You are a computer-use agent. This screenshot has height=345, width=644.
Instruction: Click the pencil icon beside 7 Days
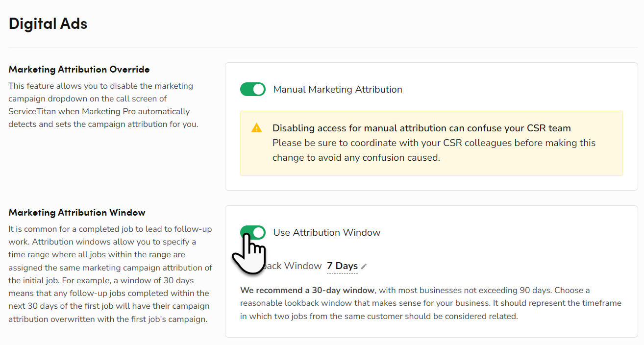coord(364,266)
